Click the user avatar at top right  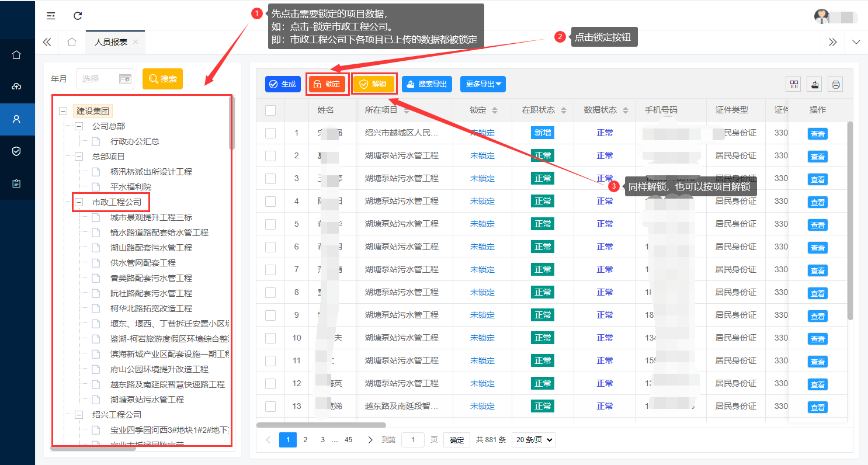point(822,16)
